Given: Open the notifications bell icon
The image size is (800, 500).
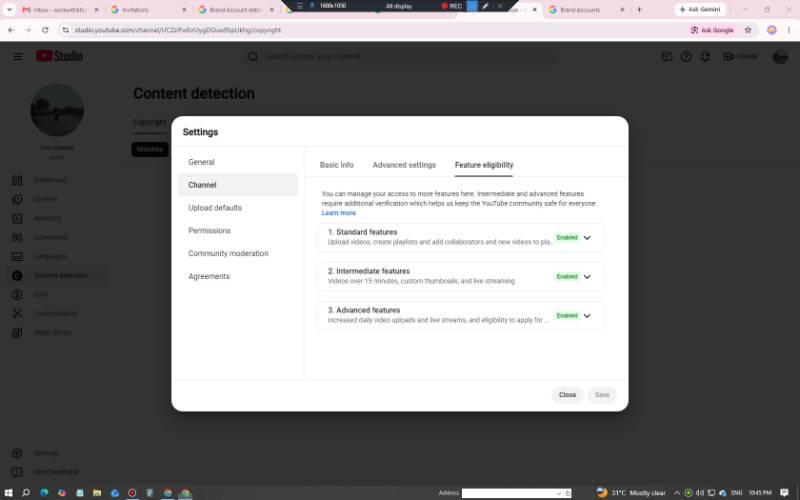Looking at the screenshot, I should tap(705, 57).
